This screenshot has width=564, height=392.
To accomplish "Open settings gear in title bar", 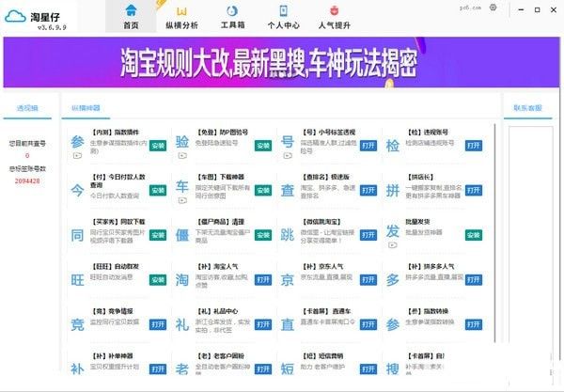I will tap(493, 8).
